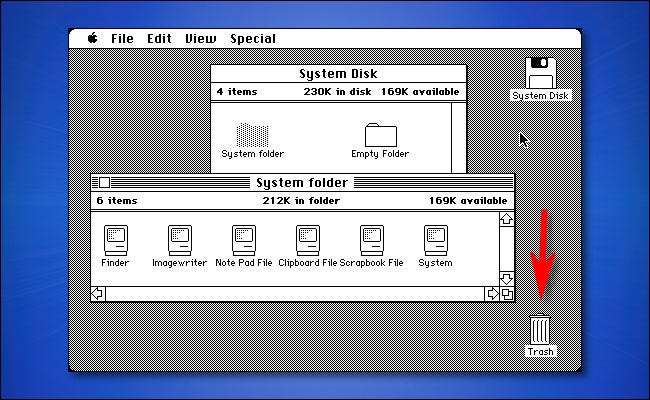Select the System file icon

tap(436, 240)
